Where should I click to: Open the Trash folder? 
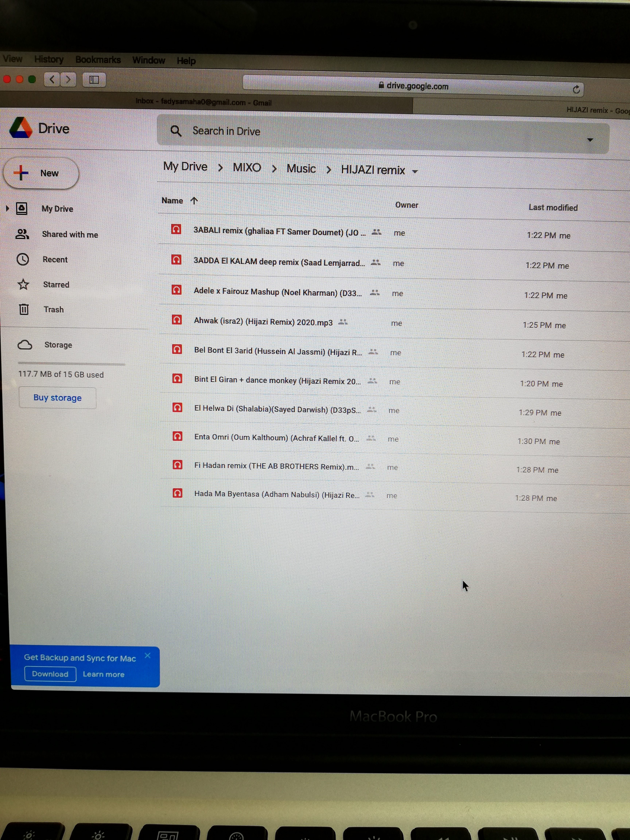tap(53, 310)
